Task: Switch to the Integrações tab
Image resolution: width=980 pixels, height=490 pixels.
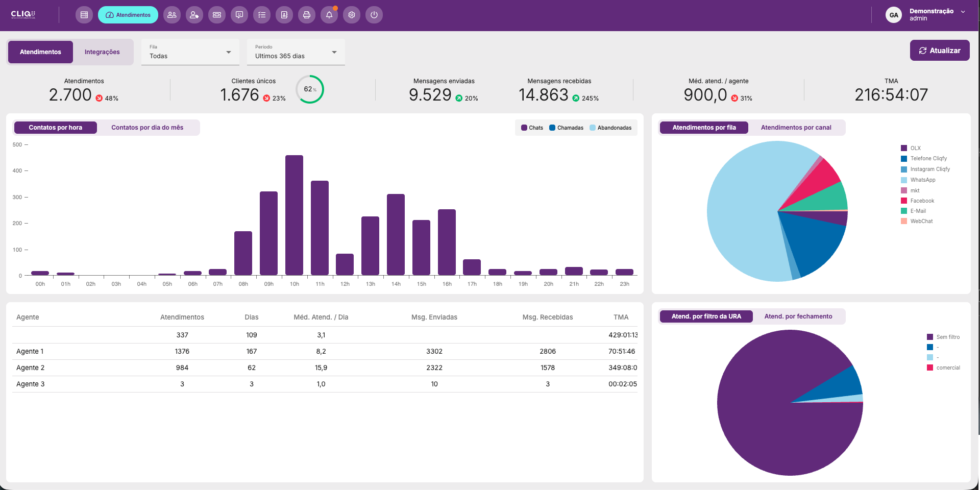Action: click(102, 52)
